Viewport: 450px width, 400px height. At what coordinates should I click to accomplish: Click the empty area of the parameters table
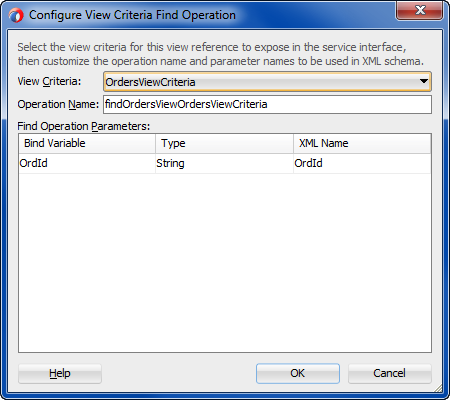click(x=225, y=263)
